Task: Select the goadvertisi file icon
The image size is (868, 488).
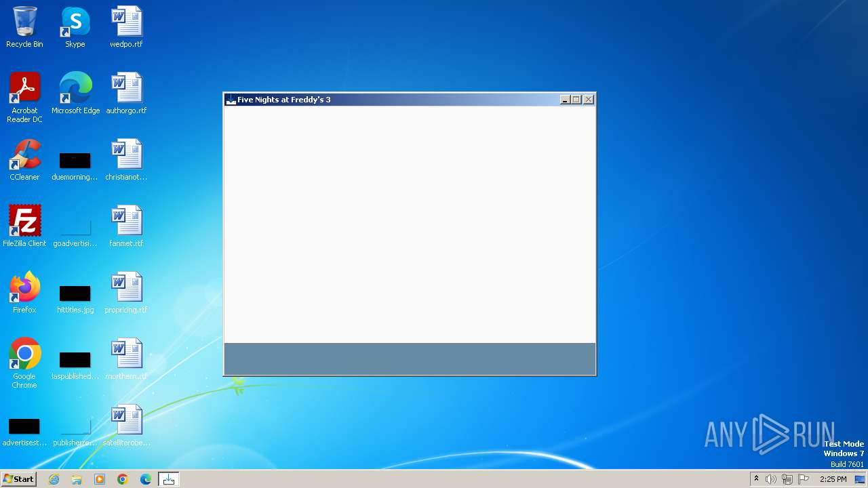Action: click(x=75, y=233)
